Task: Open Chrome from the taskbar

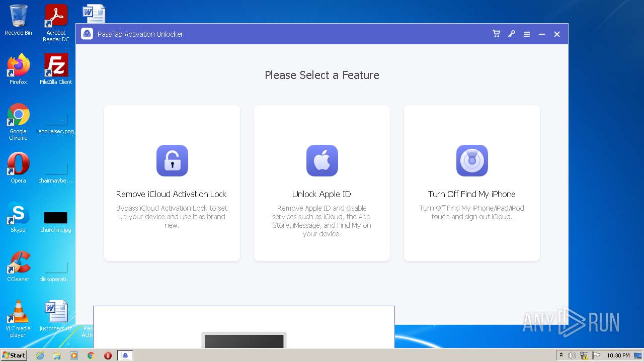Action: 91,355
